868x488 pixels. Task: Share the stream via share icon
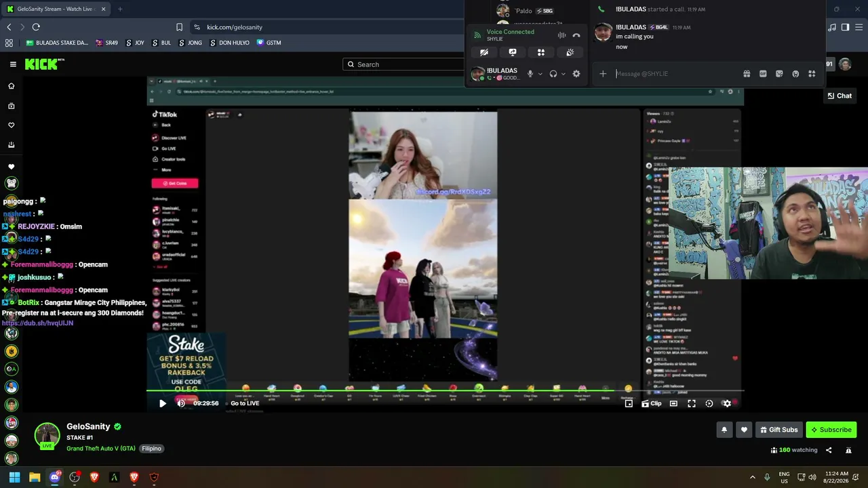click(829, 450)
